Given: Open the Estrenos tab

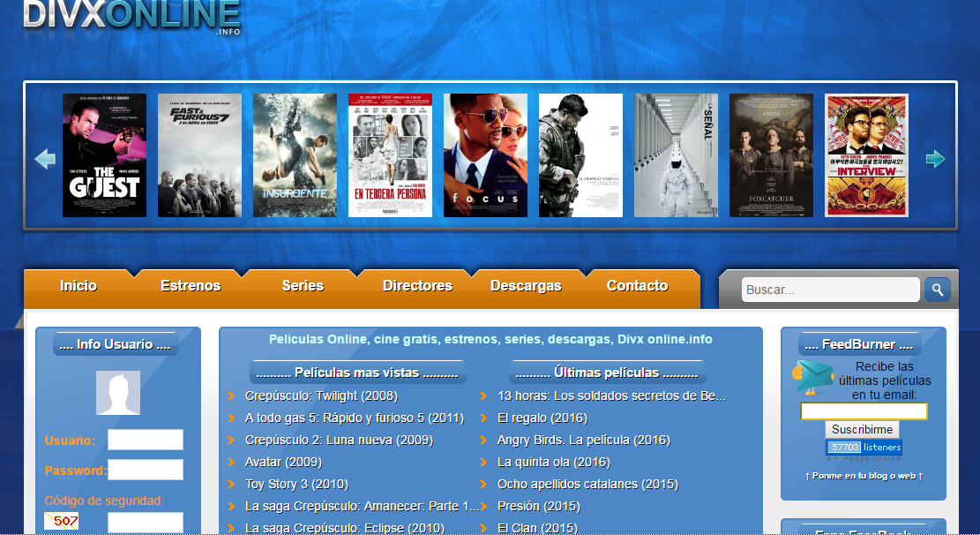Looking at the screenshot, I should coord(191,286).
